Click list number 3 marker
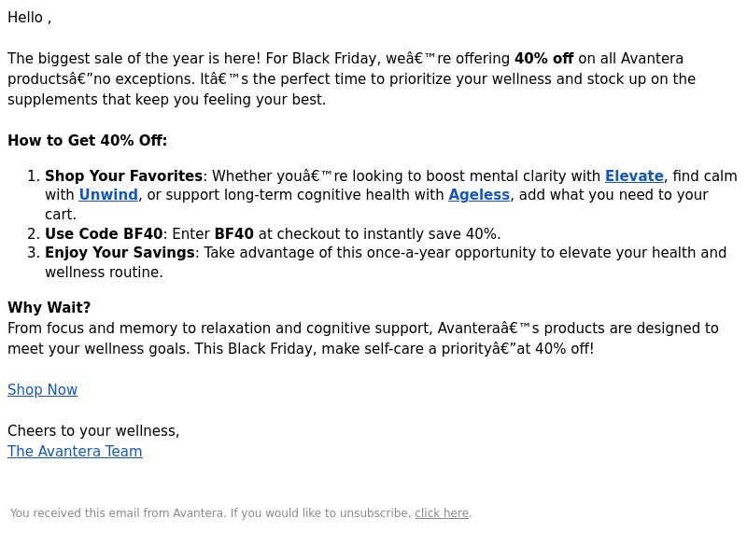This screenshot has width=747, height=560. coord(34,252)
